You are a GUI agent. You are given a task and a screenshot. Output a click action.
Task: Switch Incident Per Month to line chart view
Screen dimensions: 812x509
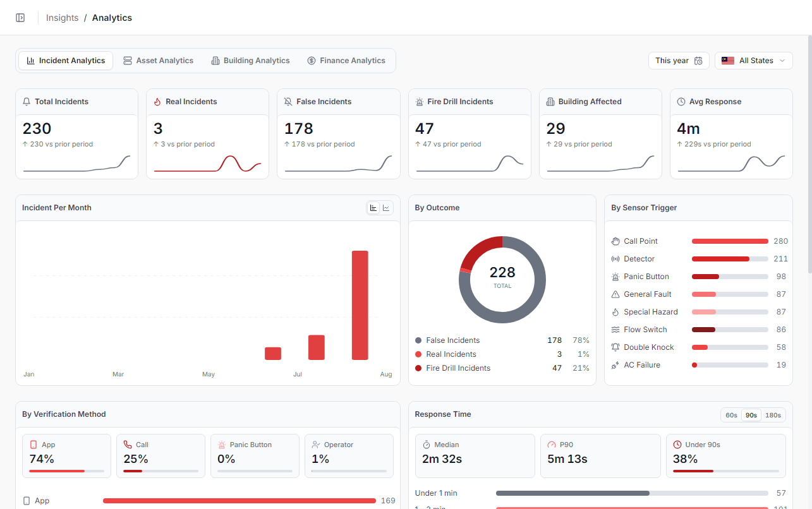[x=386, y=208]
